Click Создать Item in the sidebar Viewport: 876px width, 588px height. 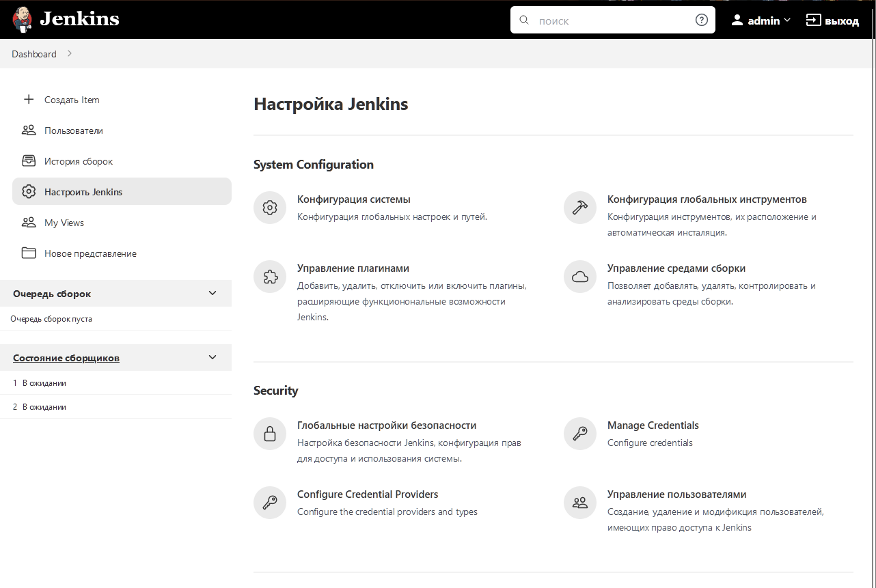point(71,100)
